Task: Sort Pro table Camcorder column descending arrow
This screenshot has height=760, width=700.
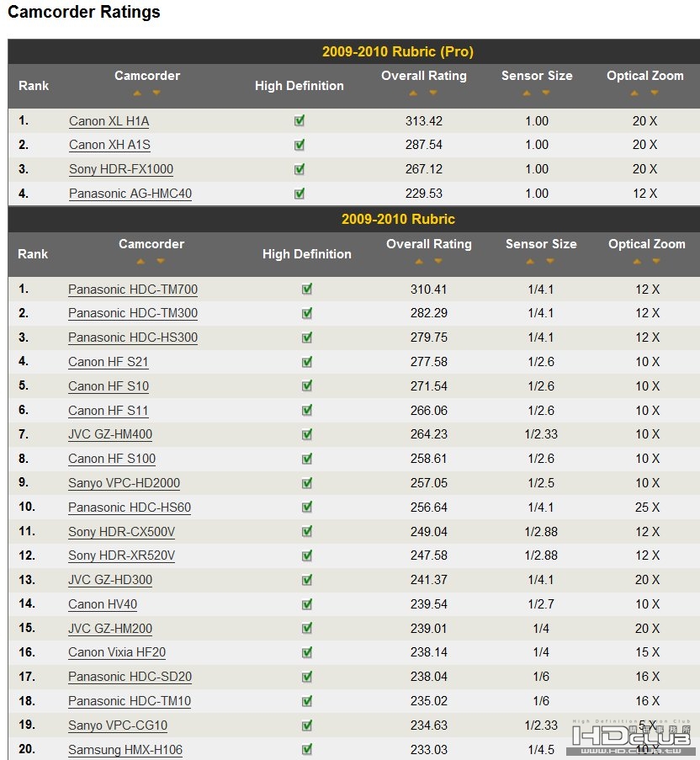Action: tap(156, 93)
